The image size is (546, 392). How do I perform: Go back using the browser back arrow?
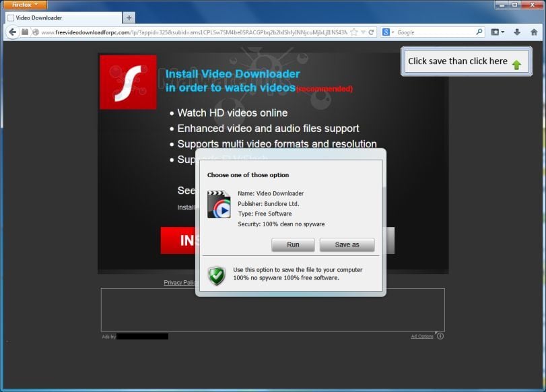point(13,32)
